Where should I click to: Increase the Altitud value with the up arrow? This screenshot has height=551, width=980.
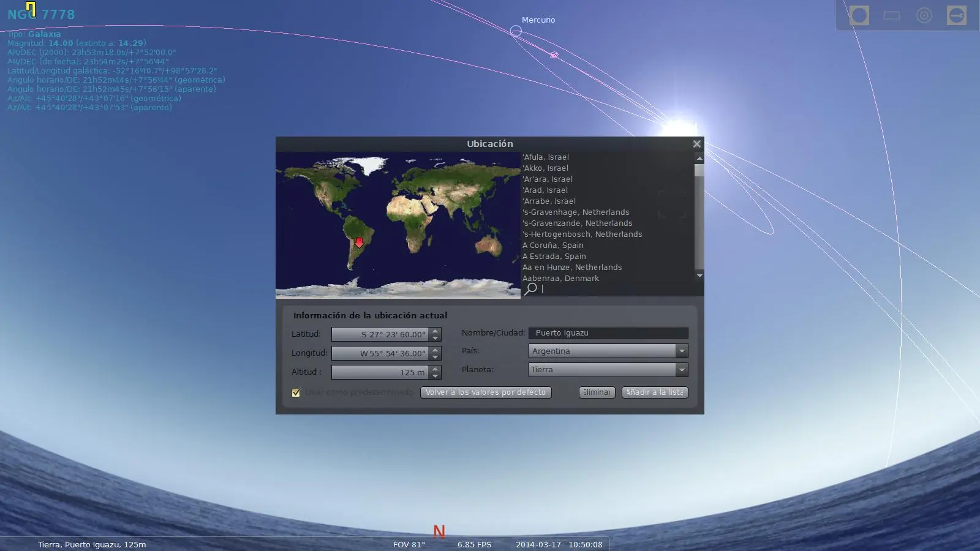click(x=435, y=369)
